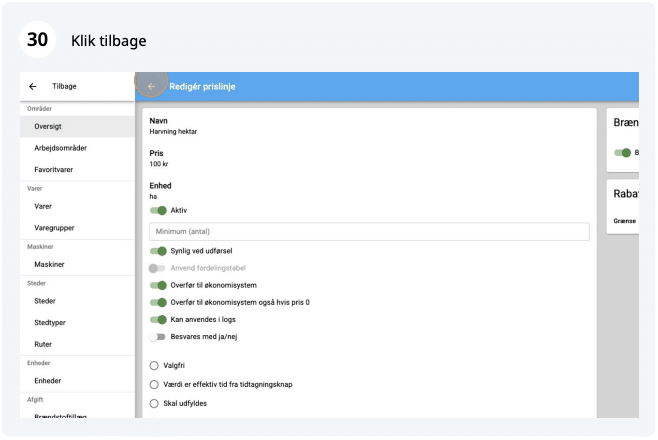Toggle Synlig ved udførsel switch

point(158,251)
